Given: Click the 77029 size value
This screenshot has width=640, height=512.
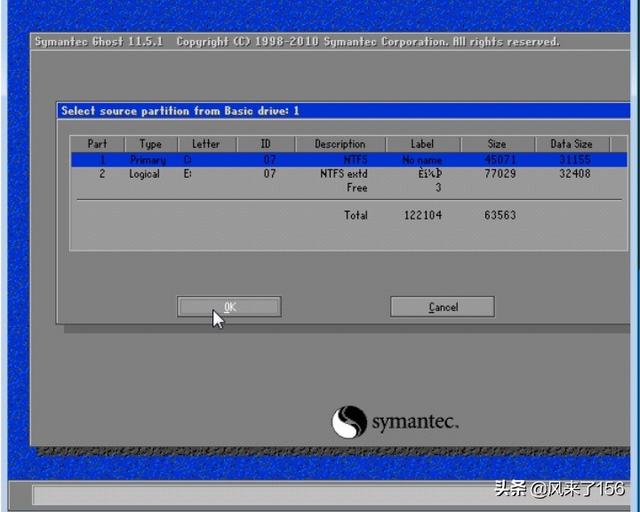Looking at the screenshot, I should (x=500, y=174).
